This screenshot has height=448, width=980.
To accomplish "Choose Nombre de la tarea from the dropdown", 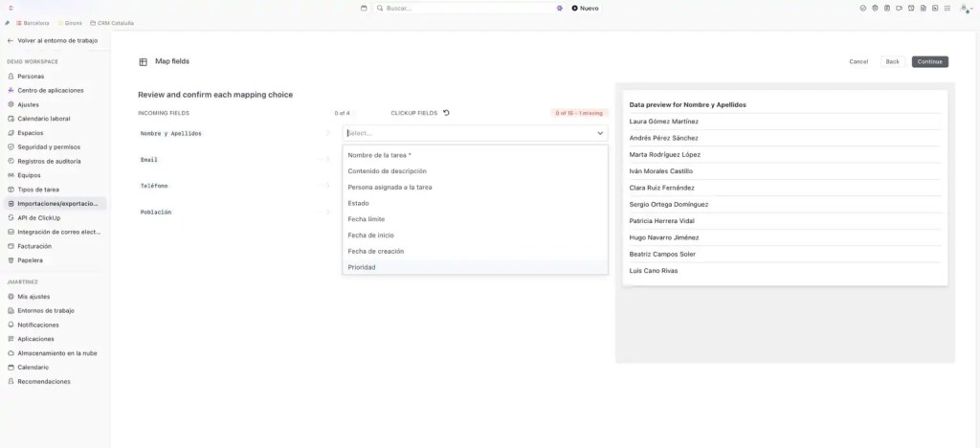I will coord(475,155).
